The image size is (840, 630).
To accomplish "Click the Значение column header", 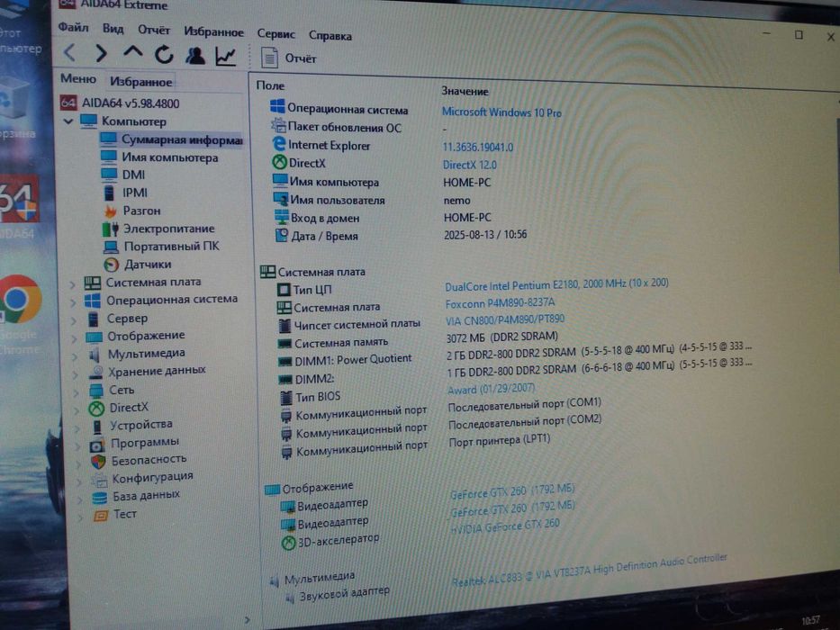I will [x=465, y=91].
